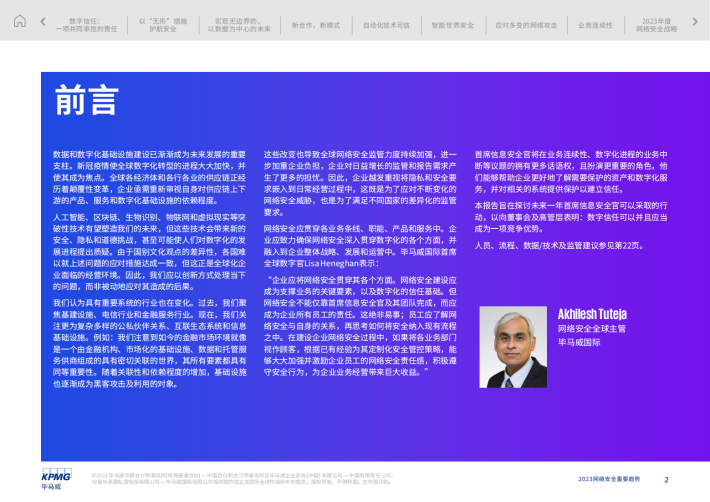Go to previous page with left arrow
Screen dimensions: 710x502
point(42,22)
